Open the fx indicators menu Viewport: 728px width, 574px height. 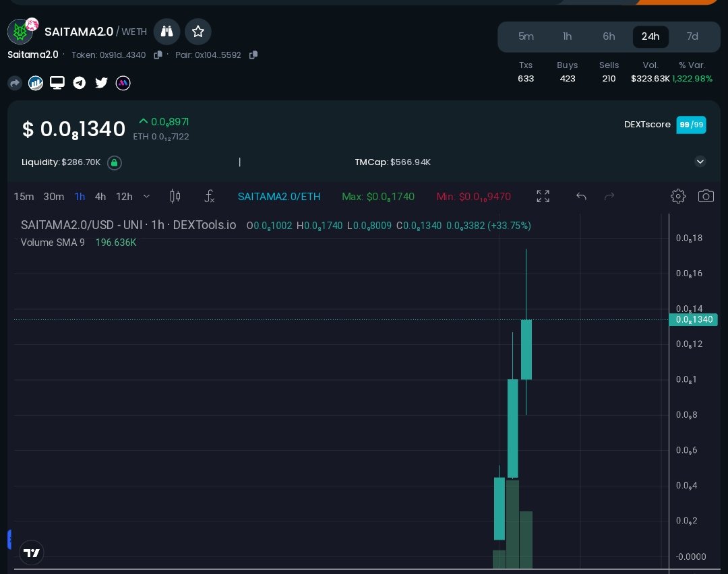210,196
